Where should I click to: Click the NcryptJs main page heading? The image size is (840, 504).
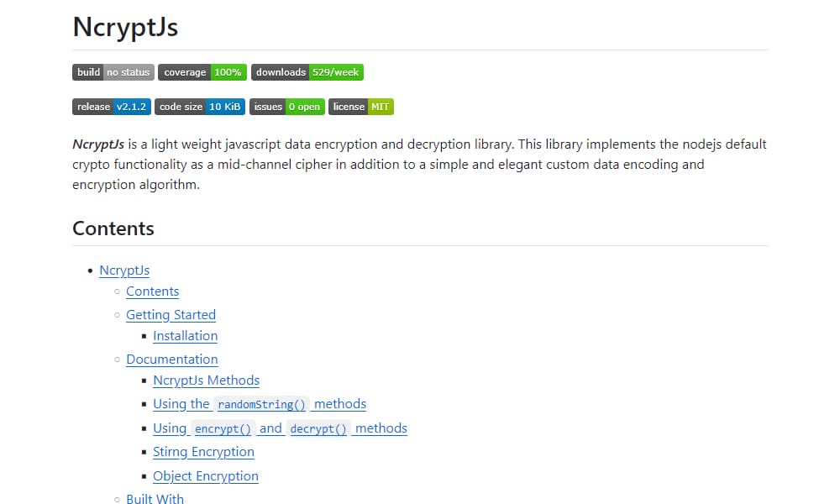[124, 27]
